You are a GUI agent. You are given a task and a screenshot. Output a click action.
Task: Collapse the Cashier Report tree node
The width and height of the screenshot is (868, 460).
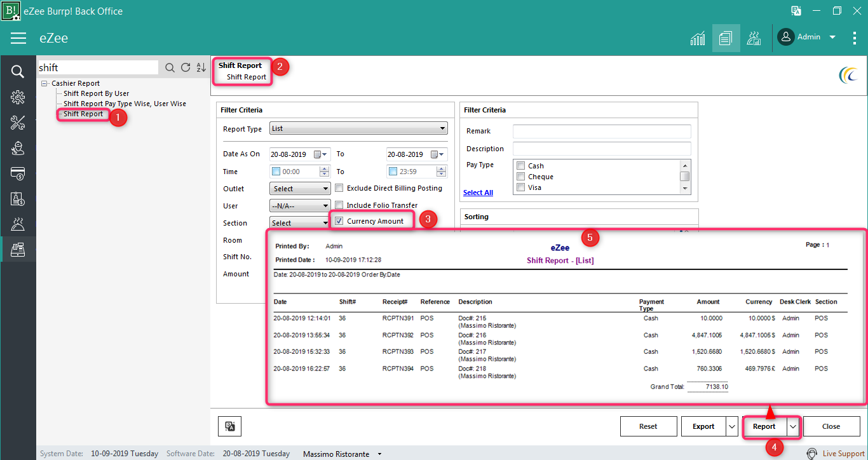44,83
